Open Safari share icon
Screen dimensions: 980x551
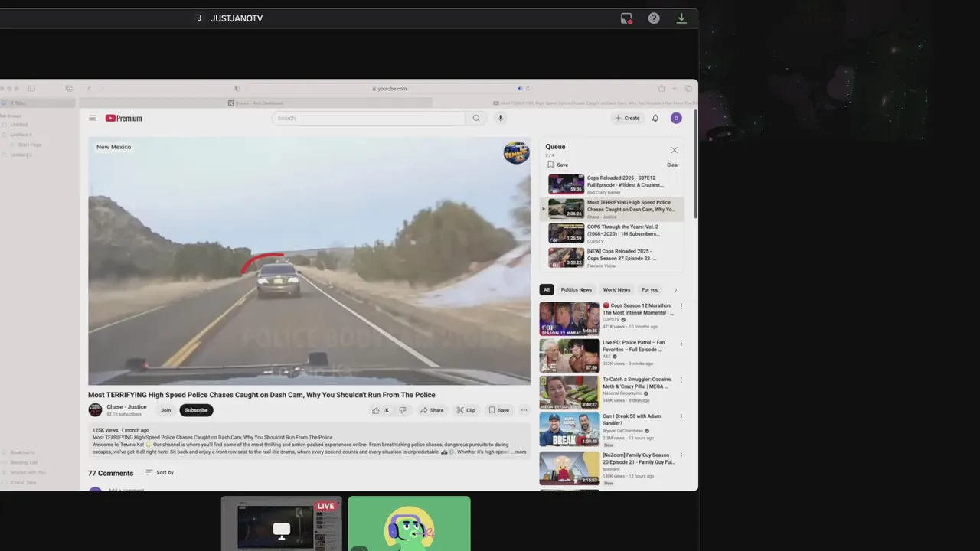661,89
